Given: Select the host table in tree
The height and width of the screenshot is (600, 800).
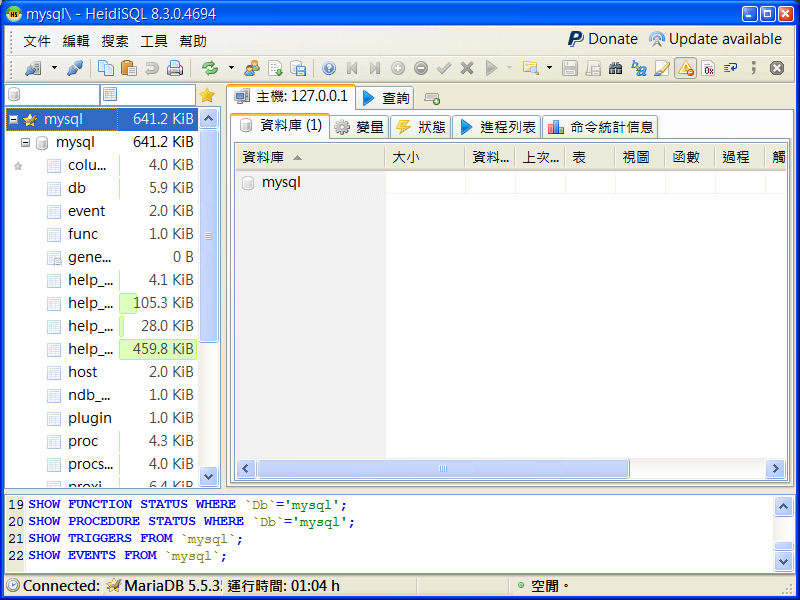Looking at the screenshot, I should point(82,372).
